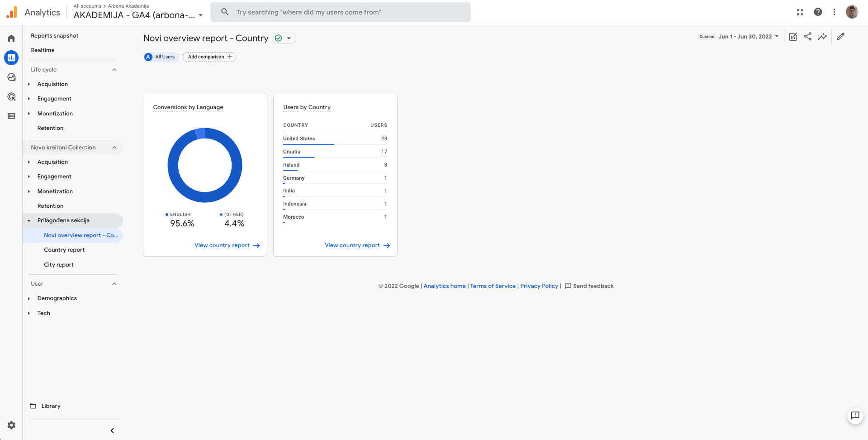The width and height of the screenshot is (868, 440).
Task: Expand Acquisition under Novo kreirani Collection
Action: [x=29, y=162]
